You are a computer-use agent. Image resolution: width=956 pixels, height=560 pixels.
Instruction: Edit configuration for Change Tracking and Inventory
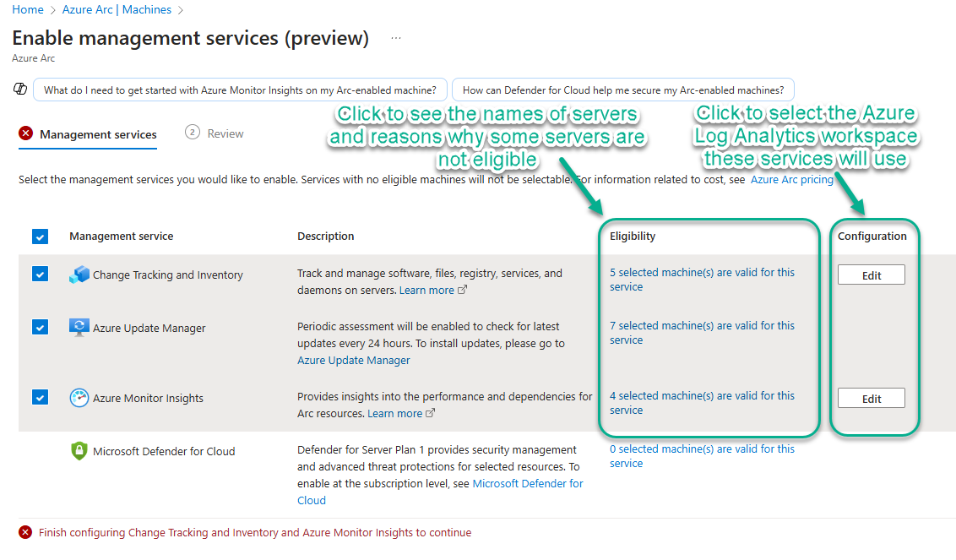[x=871, y=275]
